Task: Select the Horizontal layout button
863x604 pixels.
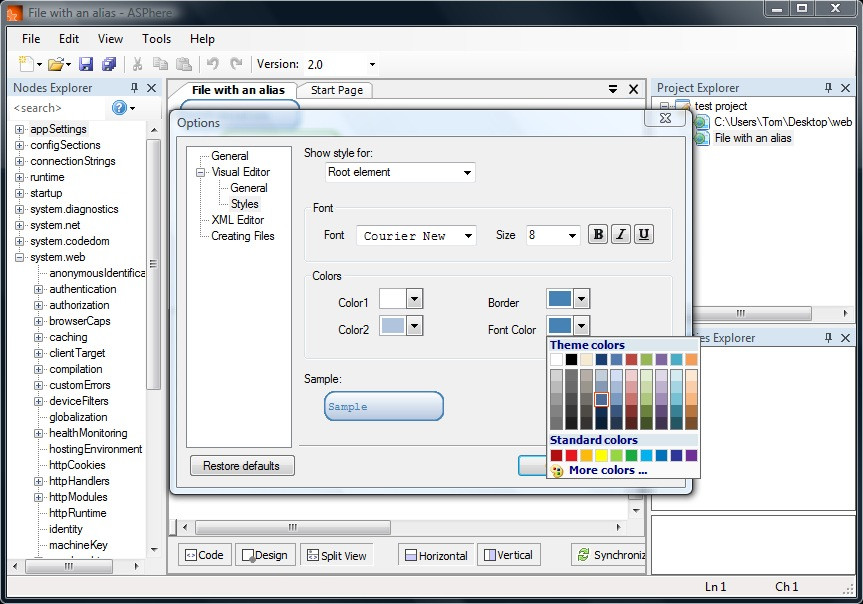Action: coord(436,555)
